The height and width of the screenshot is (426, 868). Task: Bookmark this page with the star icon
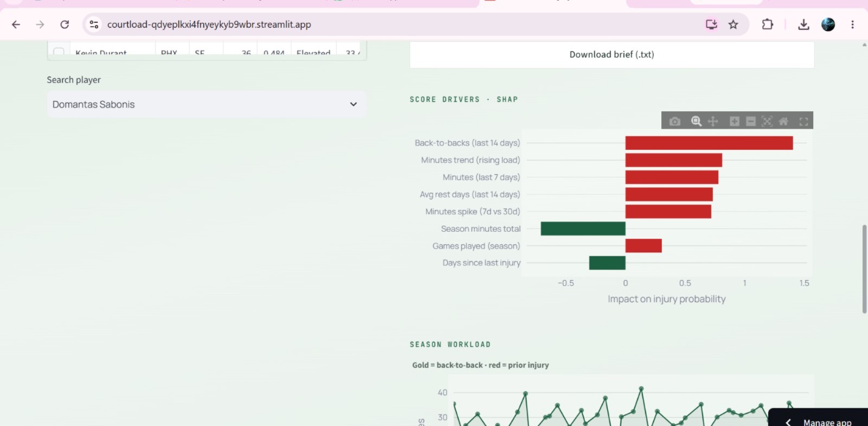(x=733, y=24)
